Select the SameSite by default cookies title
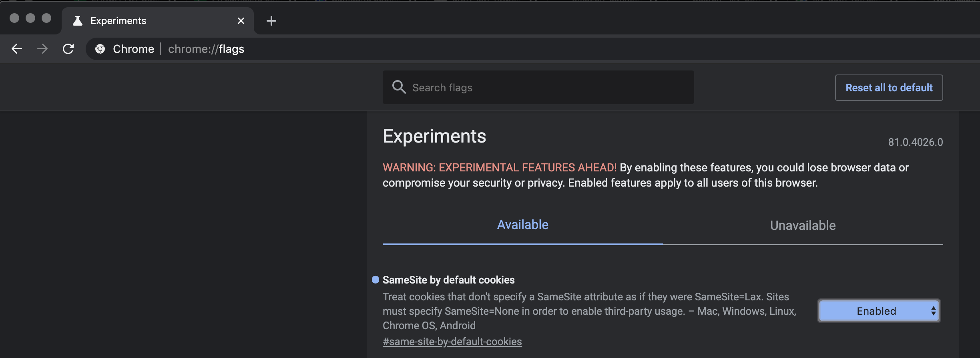 [449, 280]
